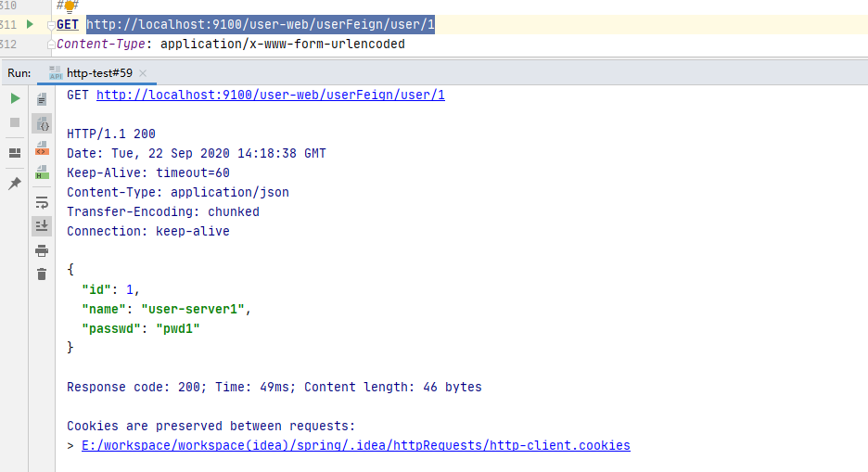Toggle view response as HTML format
The height and width of the screenshot is (472, 868).
coord(42,172)
